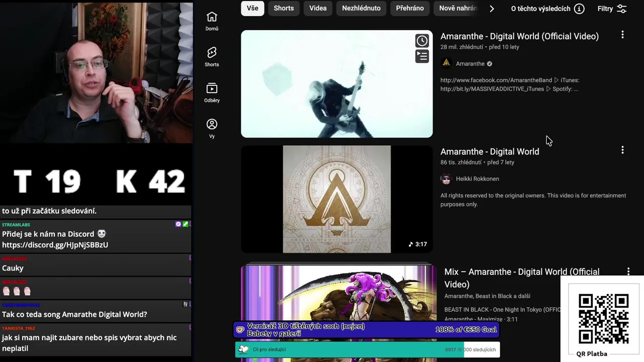The height and width of the screenshot is (362, 644).
Task: Select the Vše filter chip
Action: pos(253,8)
